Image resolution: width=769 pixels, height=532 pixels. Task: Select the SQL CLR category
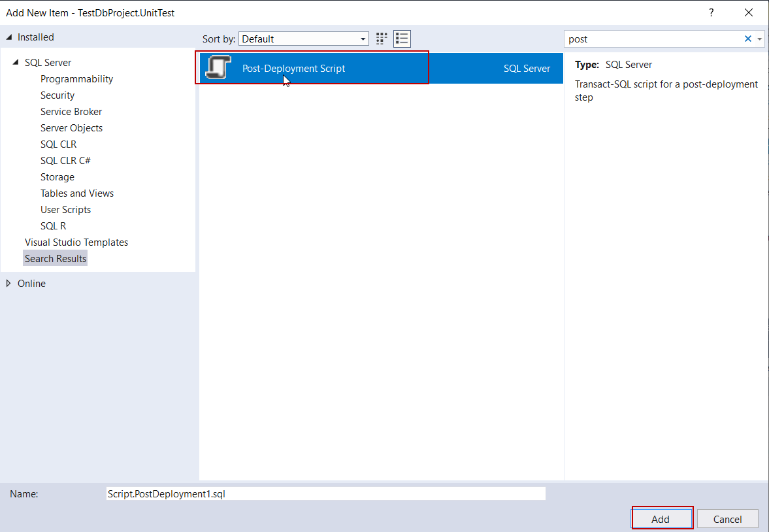(58, 144)
